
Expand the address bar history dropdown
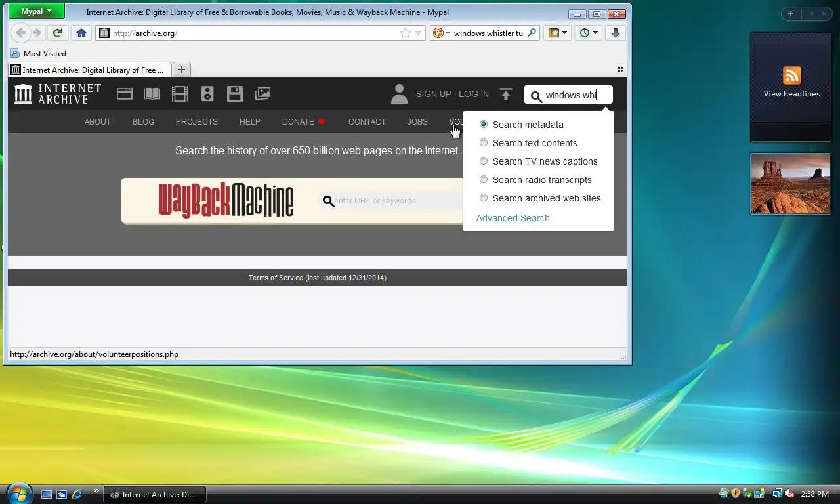(418, 33)
